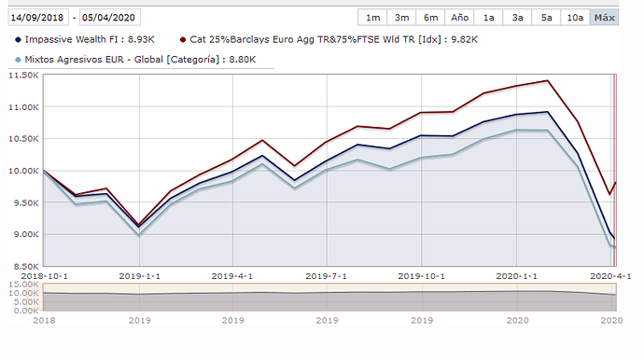Click the 2018-10-1 x-axis label

[44, 276]
